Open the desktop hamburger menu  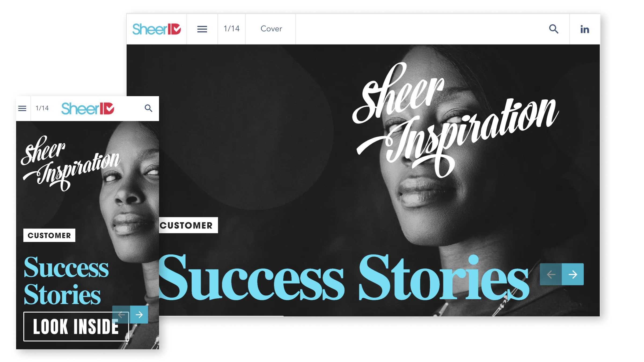202,29
